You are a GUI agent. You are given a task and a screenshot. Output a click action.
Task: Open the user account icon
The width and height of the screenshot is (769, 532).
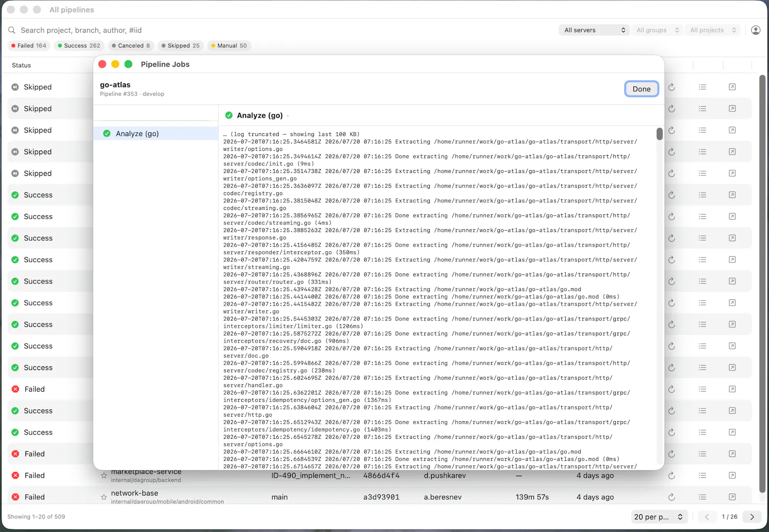[756, 30]
